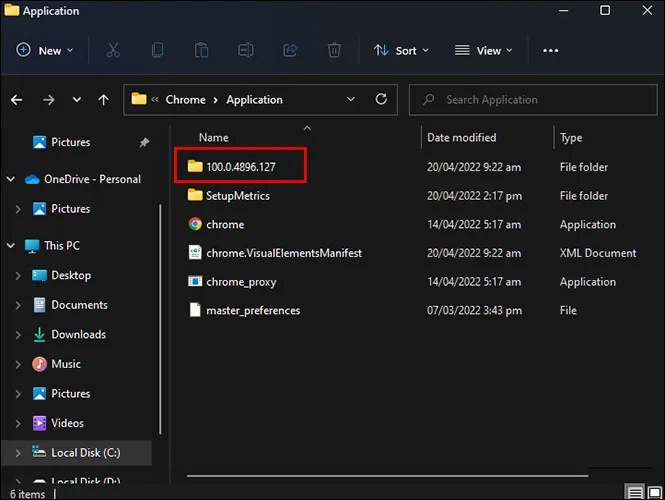Click the chrome_proxy file icon
Viewport: 665px width, 500px height.
(195, 281)
